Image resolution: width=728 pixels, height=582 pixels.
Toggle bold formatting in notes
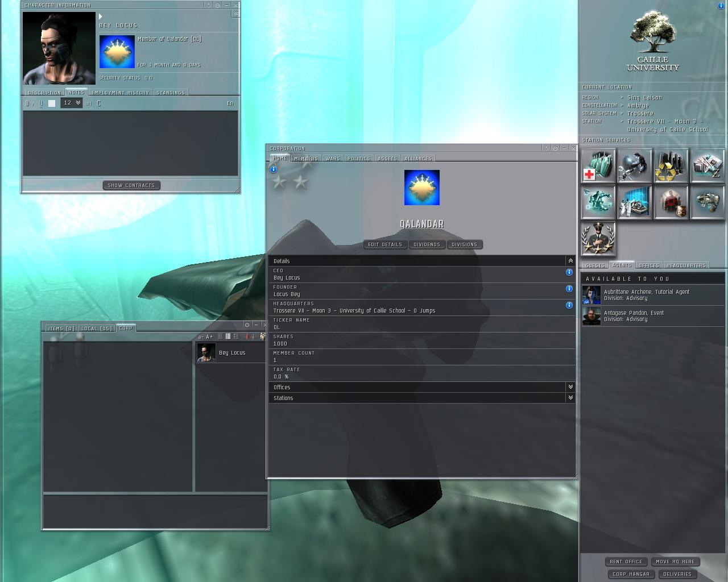click(x=27, y=103)
